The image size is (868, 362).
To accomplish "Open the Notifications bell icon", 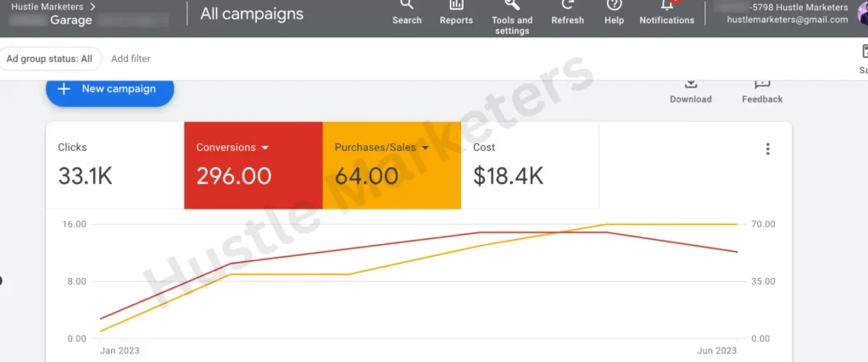I will click(x=667, y=5).
